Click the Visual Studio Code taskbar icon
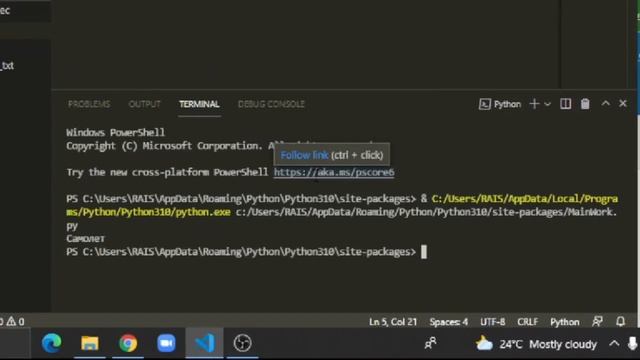 pos(204,343)
